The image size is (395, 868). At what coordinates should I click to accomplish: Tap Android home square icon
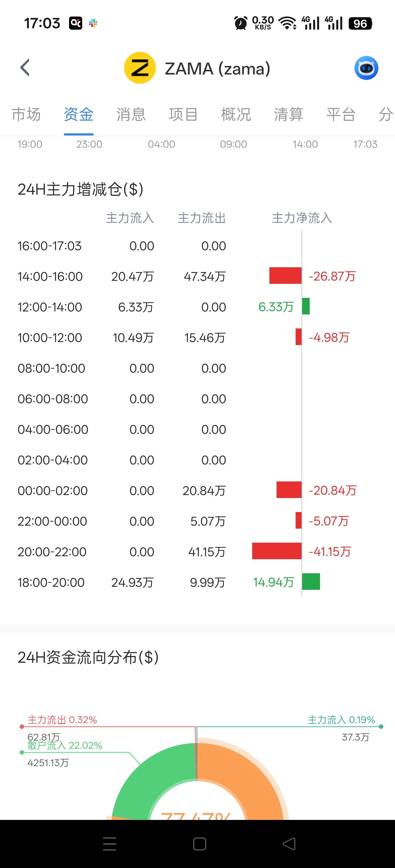point(200,844)
